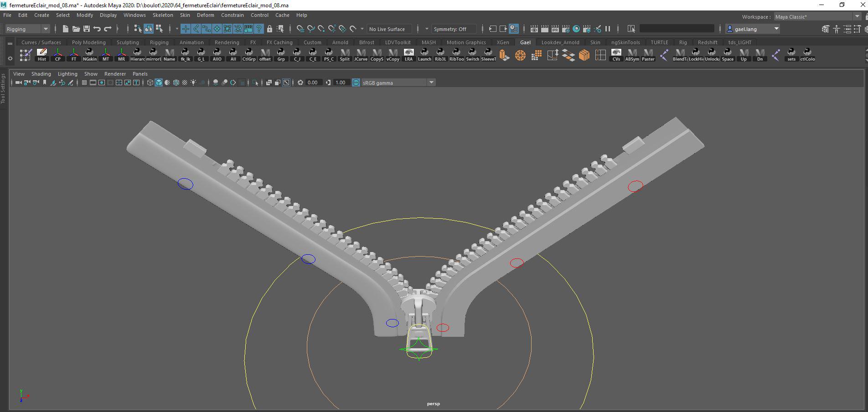Toggle the viewport grid display
This screenshot has height=412, width=868.
(84, 82)
